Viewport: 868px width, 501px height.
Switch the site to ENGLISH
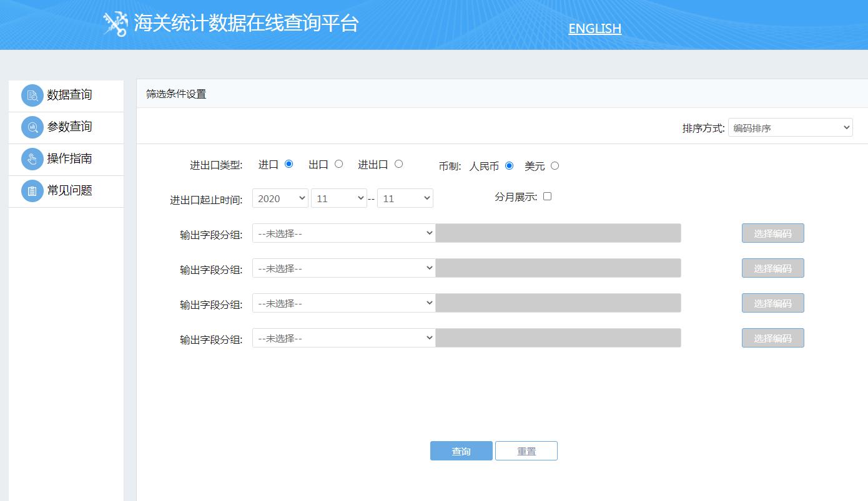[x=594, y=28]
